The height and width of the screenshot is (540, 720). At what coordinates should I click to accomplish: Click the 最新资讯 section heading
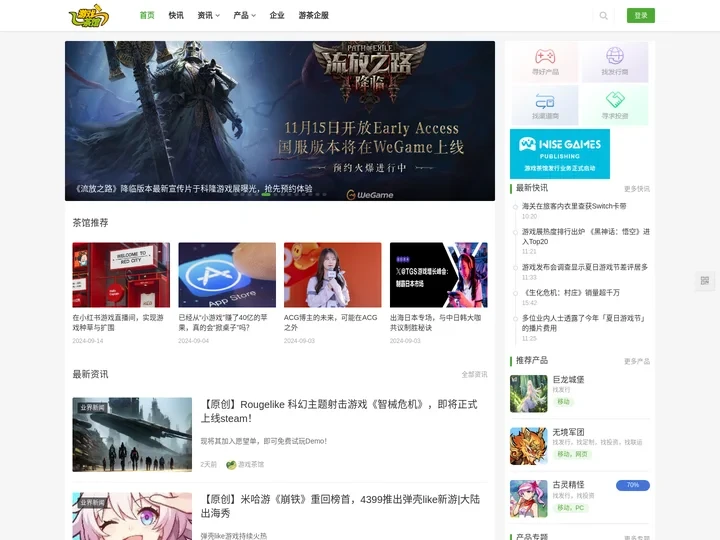(x=90, y=374)
